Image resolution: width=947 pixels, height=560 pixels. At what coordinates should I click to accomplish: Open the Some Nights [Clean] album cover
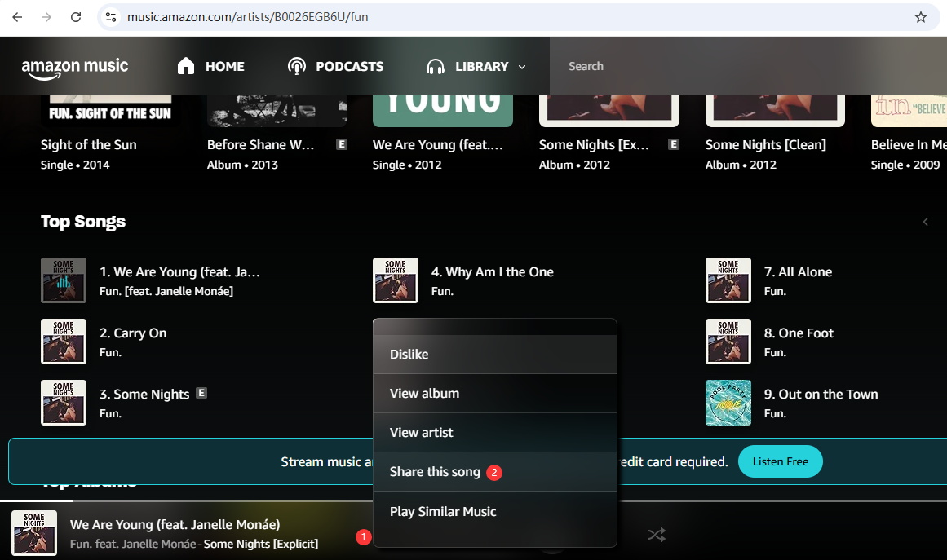coord(776,111)
